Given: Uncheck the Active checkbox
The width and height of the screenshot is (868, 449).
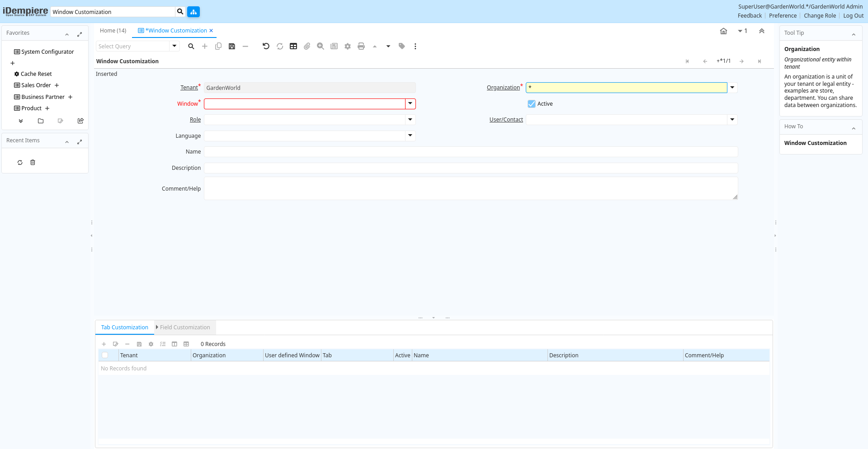Looking at the screenshot, I should (532, 104).
